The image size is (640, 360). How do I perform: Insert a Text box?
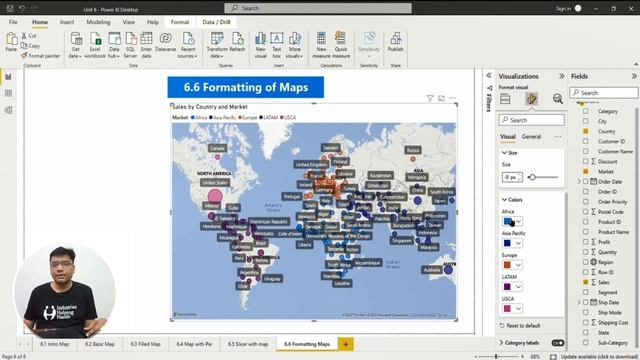pos(276,45)
